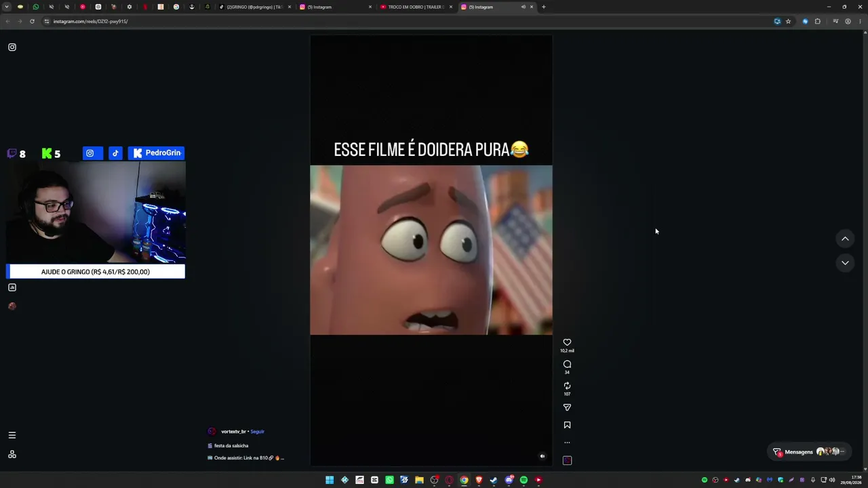Open the browser Extensions menu
868x488 pixels.
(818, 21)
